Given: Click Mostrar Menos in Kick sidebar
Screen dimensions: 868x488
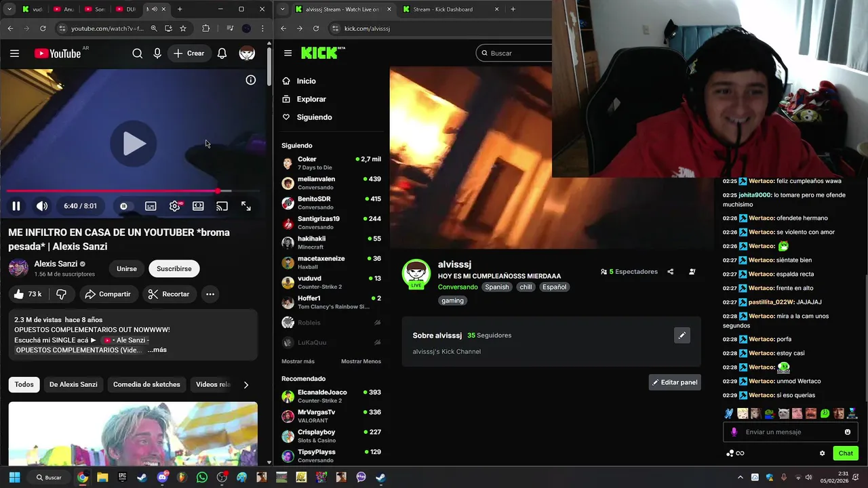Looking at the screenshot, I should [x=361, y=361].
